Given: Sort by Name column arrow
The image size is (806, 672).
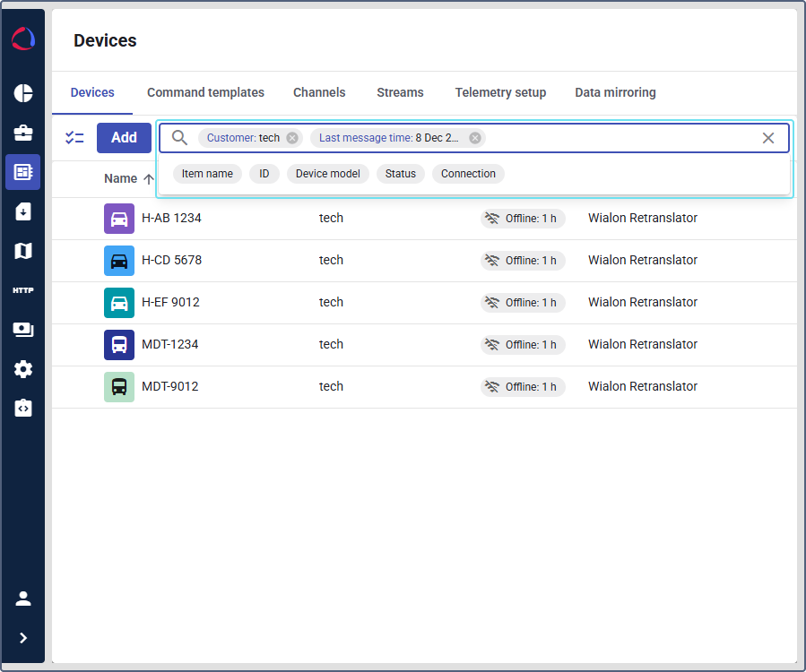Looking at the screenshot, I should [x=149, y=179].
